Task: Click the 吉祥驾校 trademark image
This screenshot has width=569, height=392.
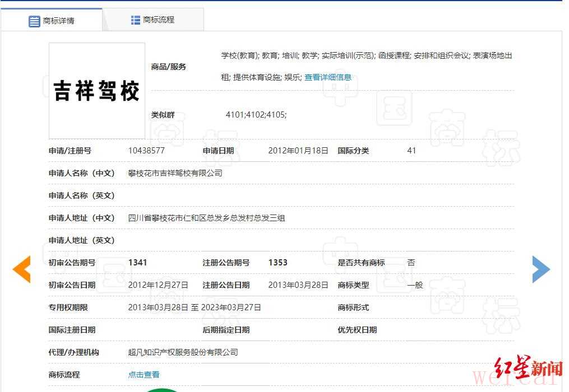Action: coord(97,91)
